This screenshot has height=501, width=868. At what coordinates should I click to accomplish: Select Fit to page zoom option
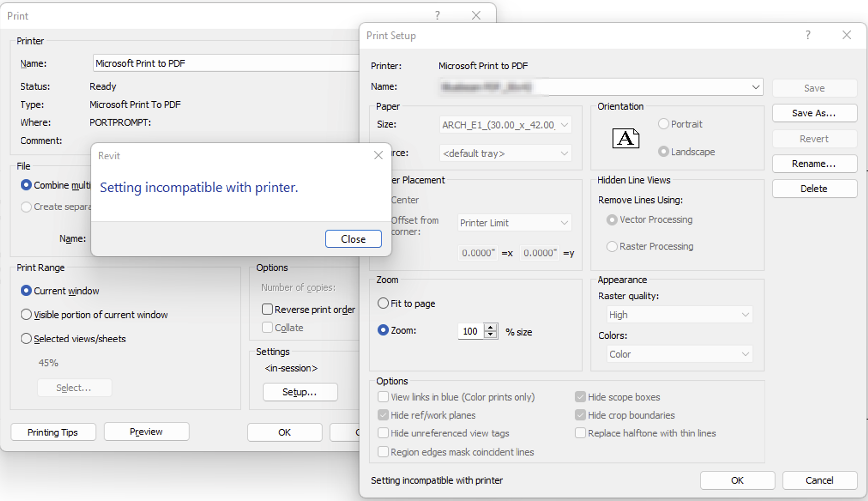[x=383, y=303]
